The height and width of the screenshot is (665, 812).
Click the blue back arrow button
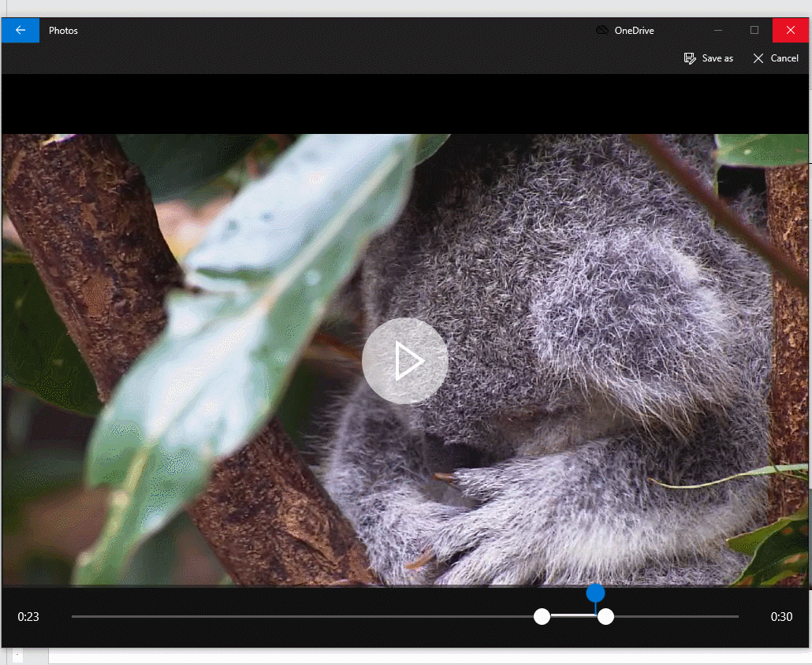(20, 30)
